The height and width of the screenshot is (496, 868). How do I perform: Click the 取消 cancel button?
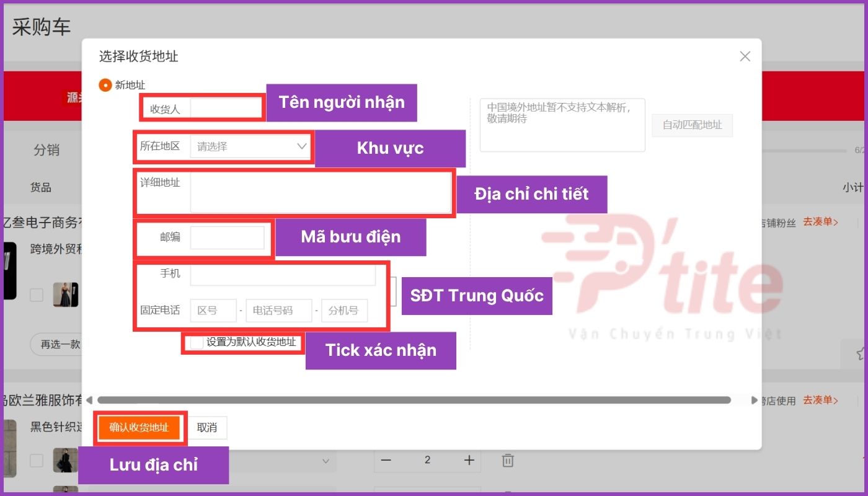click(207, 428)
